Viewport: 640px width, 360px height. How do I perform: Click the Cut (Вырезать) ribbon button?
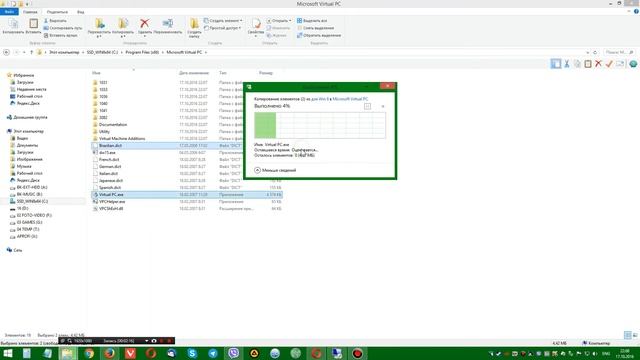pos(55,20)
